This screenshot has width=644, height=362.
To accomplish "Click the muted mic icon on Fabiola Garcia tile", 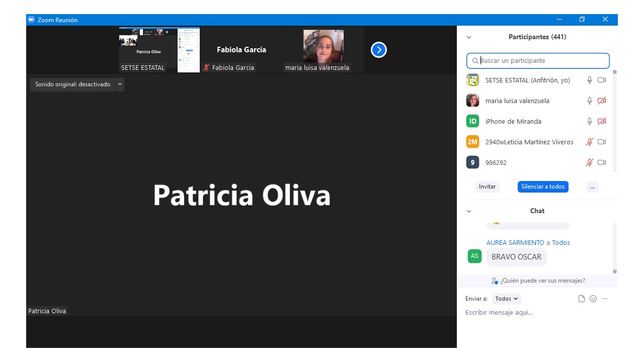I will (206, 67).
